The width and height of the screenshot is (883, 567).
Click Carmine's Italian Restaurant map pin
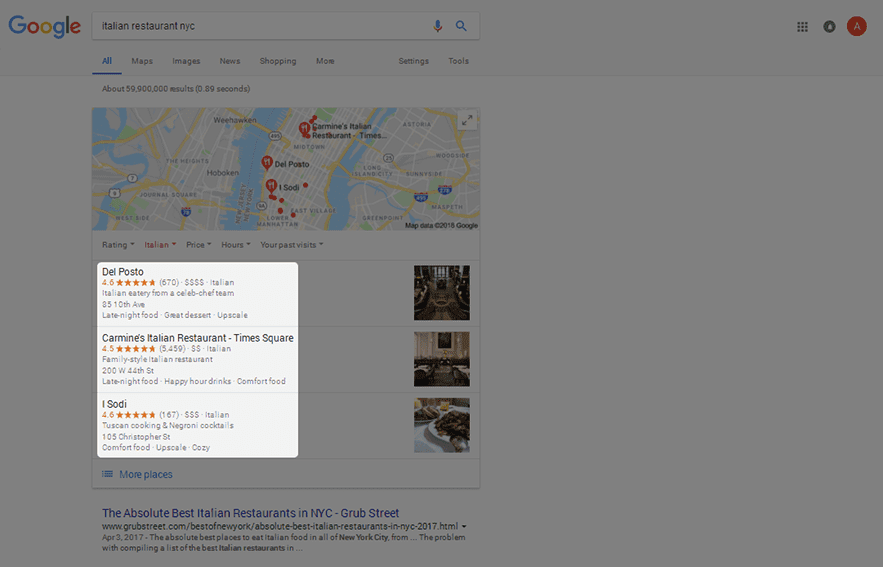click(x=305, y=130)
